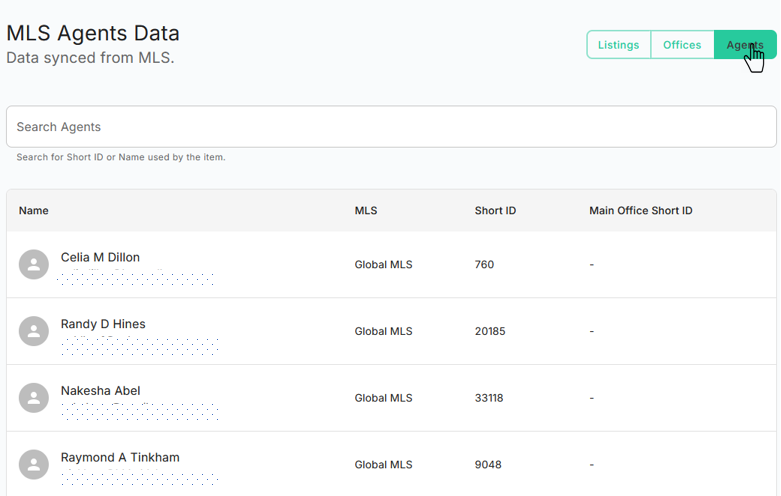Select the Nakesha Abel agent name
This screenshot has height=496, width=781.
(100, 391)
